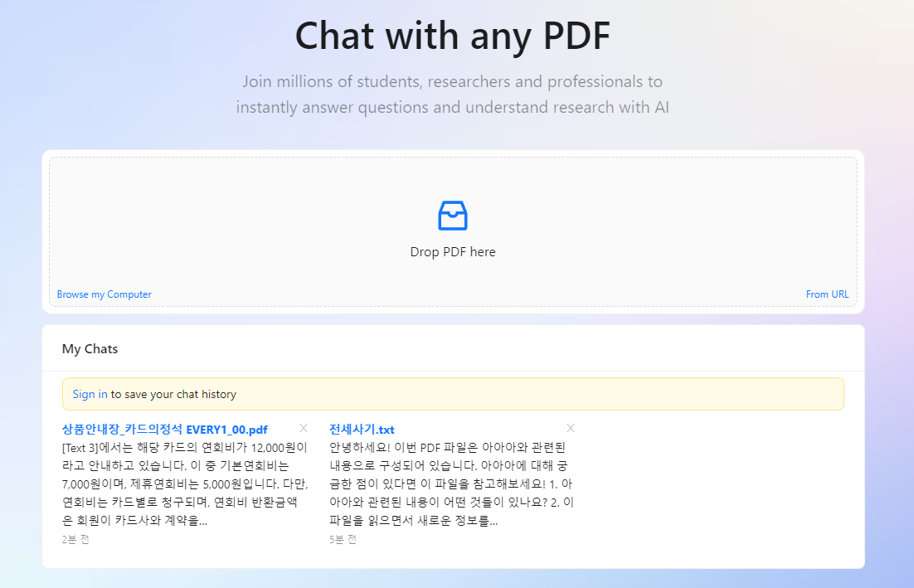Click Browse my Computer to upload a file

pyautogui.click(x=104, y=294)
